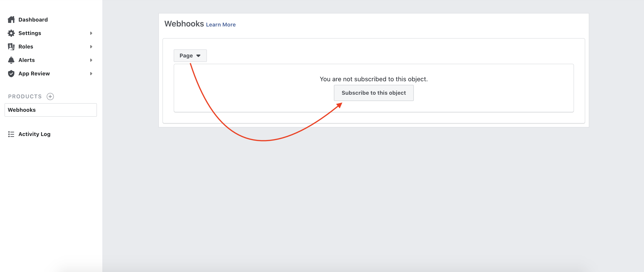Click the App Review shield icon
Screen dimensions: 644x272
11,74
